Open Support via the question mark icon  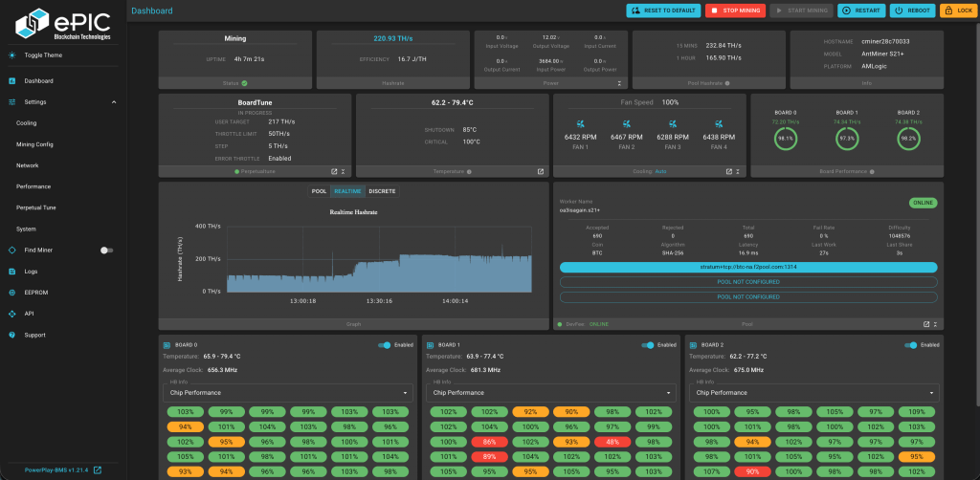(x=11, y=335)
